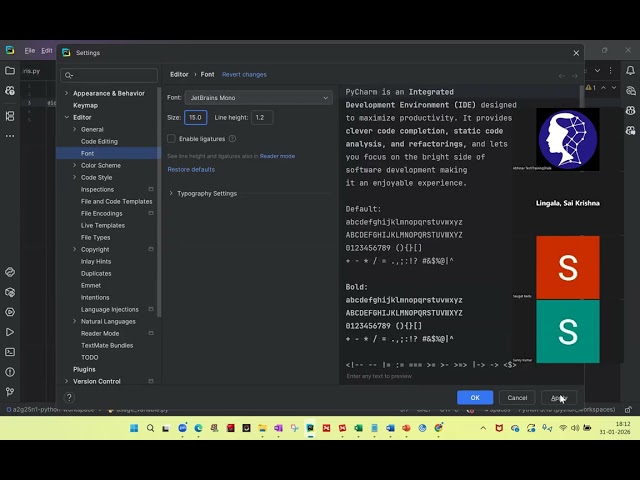The image size is (640, 480).
Task: Open the Git tool window icon
Action: point(10,392)
